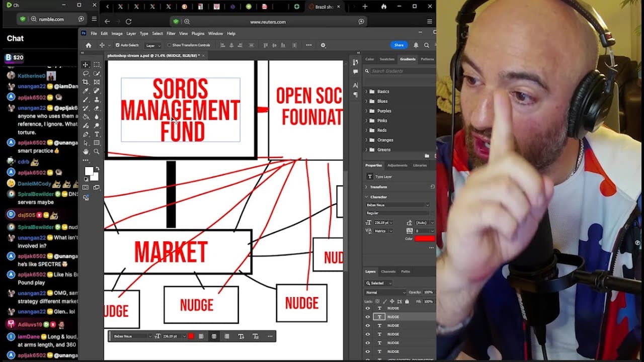Select the Crop tool
The image size is (644, 362).
click(86, 82)
